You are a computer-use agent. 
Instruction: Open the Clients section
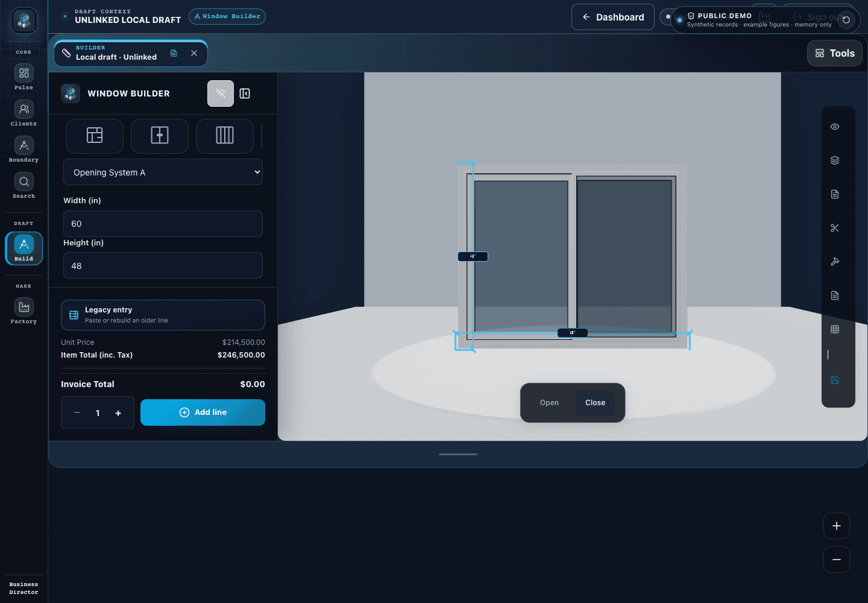tap(24, 113)
